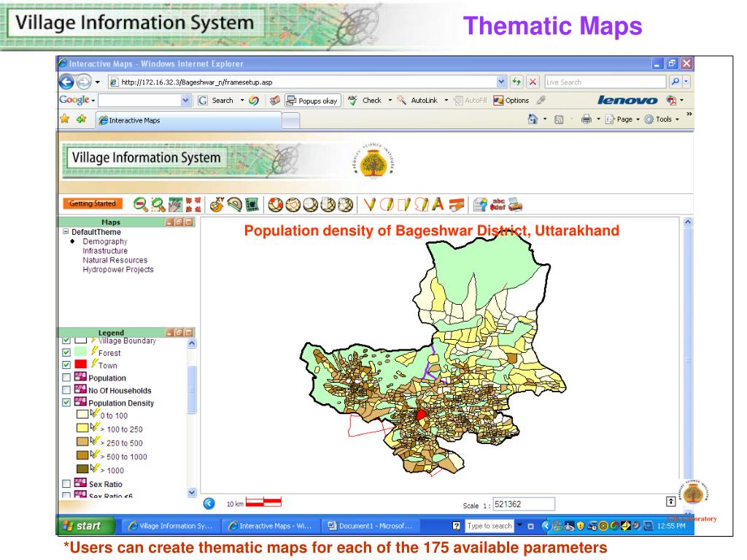Click the 0 to 100 color swatch
The width and height of the screenshot is (747, 560).
coord(82,414)
